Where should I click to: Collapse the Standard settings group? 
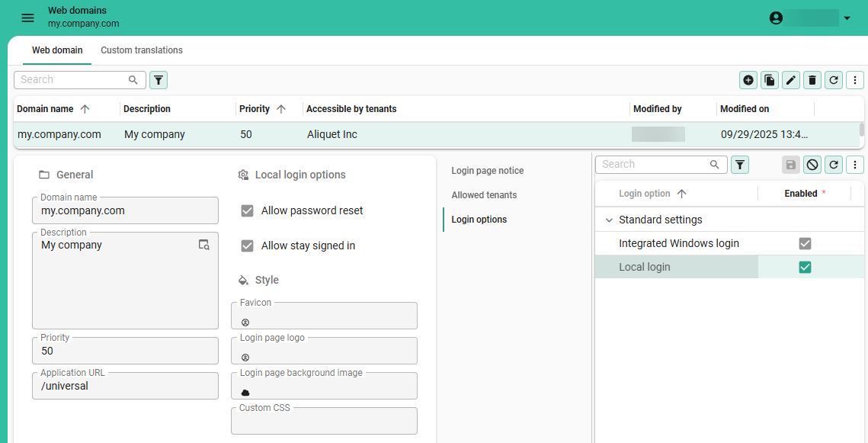click(x=609, y=220)
